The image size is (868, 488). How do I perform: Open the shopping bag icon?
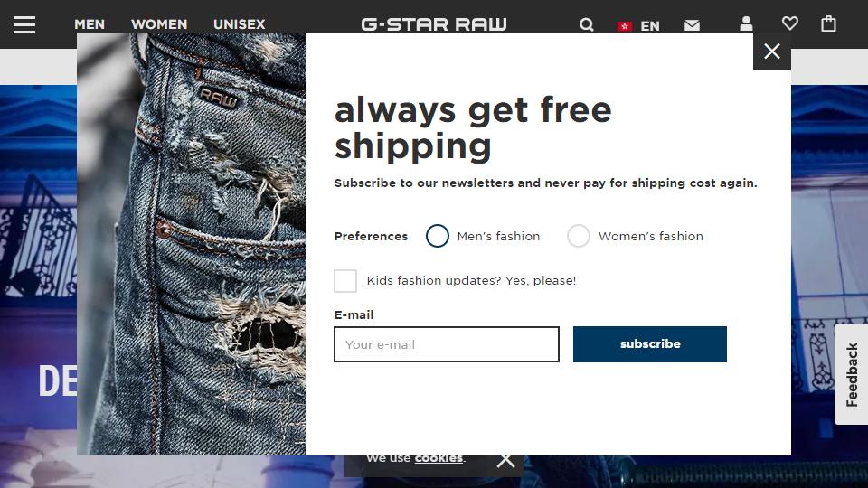pos(829,23)
